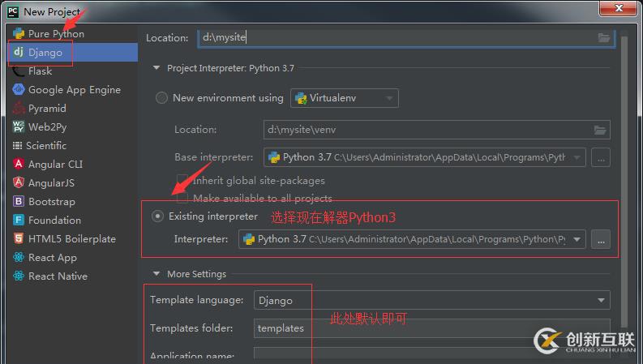Click the Bootstrap B icon

pyautogui.click(x=19, y=201)
